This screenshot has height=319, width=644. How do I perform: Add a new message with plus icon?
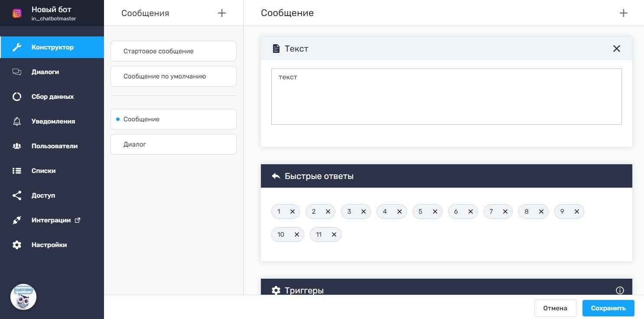click(x=222, y=13)
